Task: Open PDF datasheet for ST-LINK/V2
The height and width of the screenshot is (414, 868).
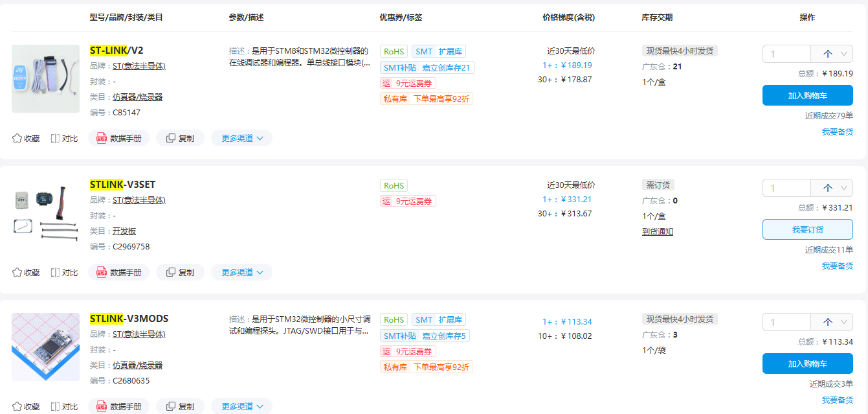Action: [119, 138]
